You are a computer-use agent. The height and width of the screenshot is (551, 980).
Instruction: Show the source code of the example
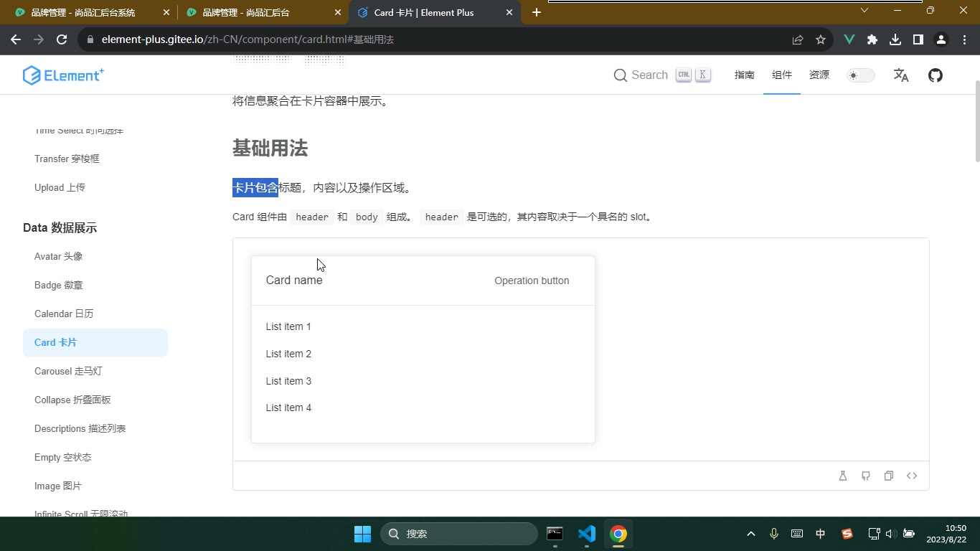[x=912, y=476]
